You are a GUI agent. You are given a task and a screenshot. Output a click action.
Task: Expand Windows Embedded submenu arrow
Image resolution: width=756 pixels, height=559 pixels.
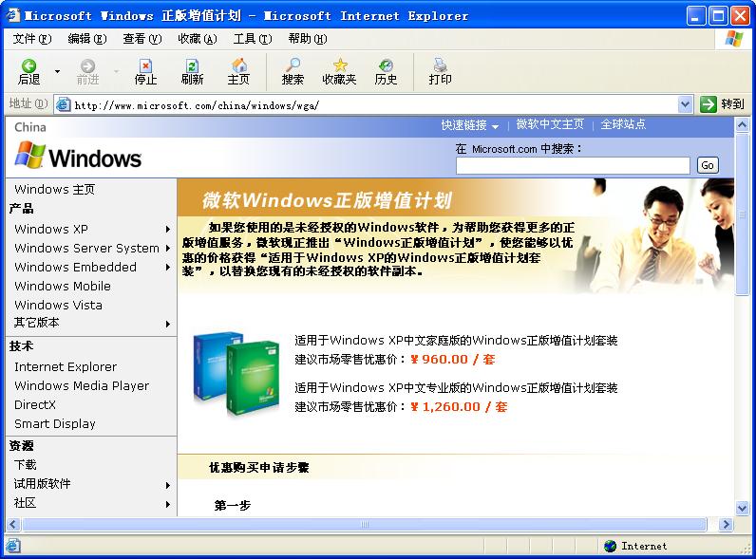coord(168,267)
